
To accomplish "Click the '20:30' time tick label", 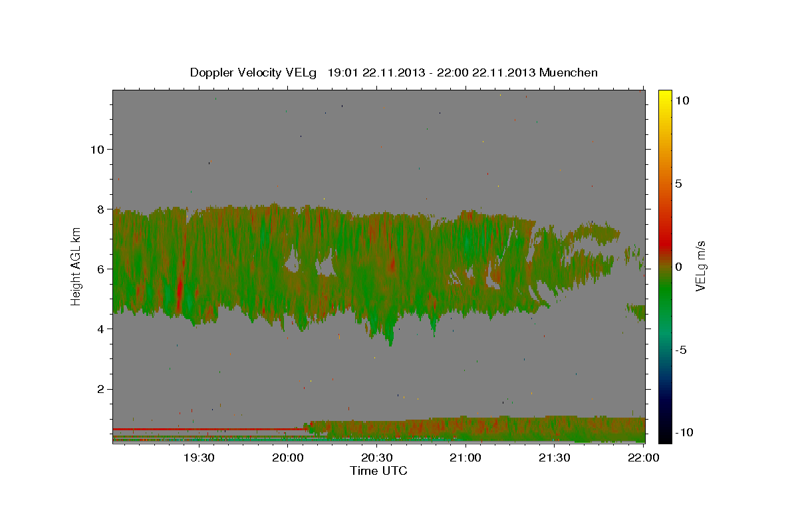I will [x=376, y=458].
